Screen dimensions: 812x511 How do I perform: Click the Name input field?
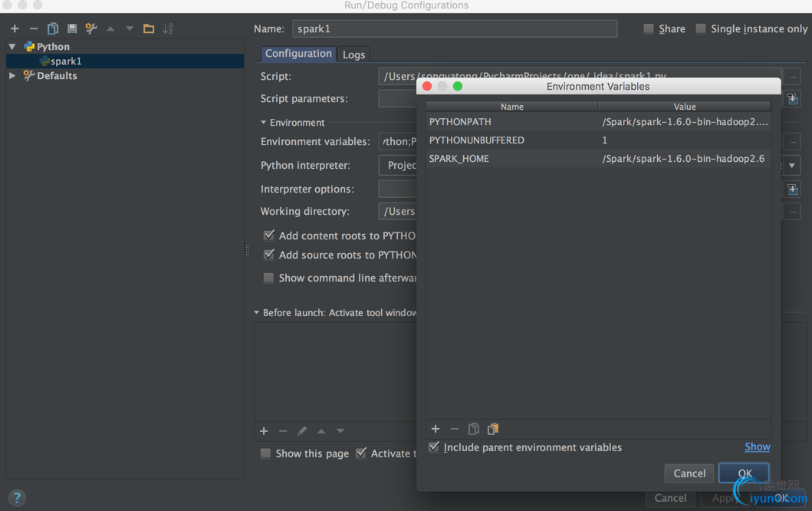click(x=455, y=28)
